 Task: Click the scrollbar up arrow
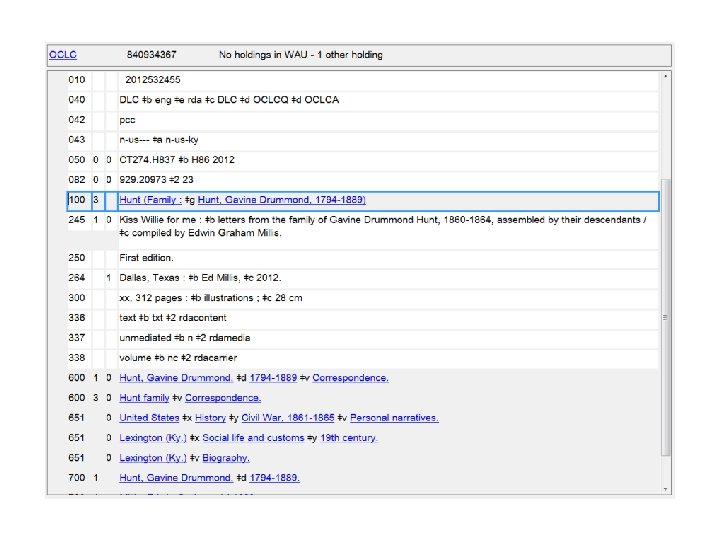click(665, 76)
